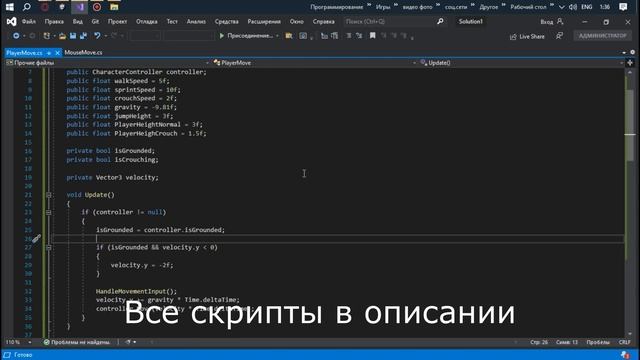Click the notifications icon in status bar
640x360 pixels.
pyautogui.click(x=625, y=355)
